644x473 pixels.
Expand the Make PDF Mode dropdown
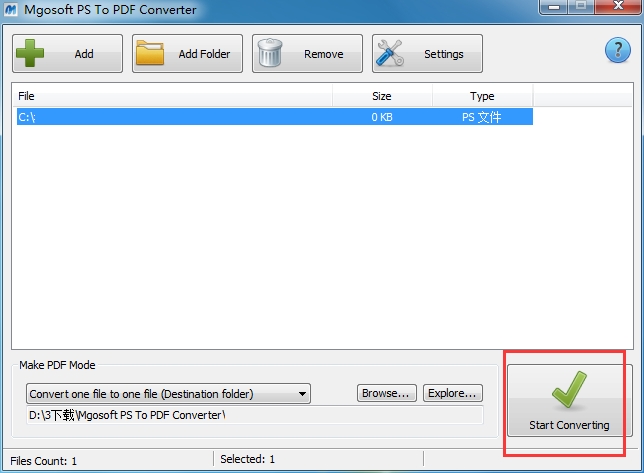pos(168,394)
